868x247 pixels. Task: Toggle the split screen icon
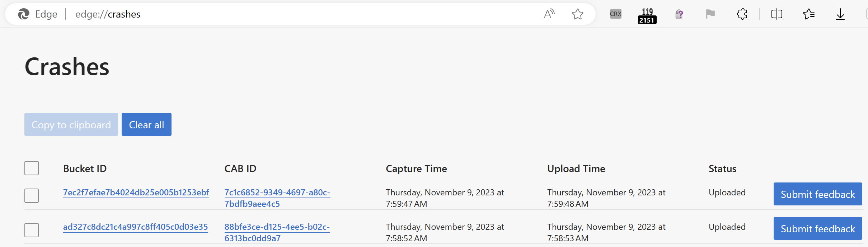point(777,14)
